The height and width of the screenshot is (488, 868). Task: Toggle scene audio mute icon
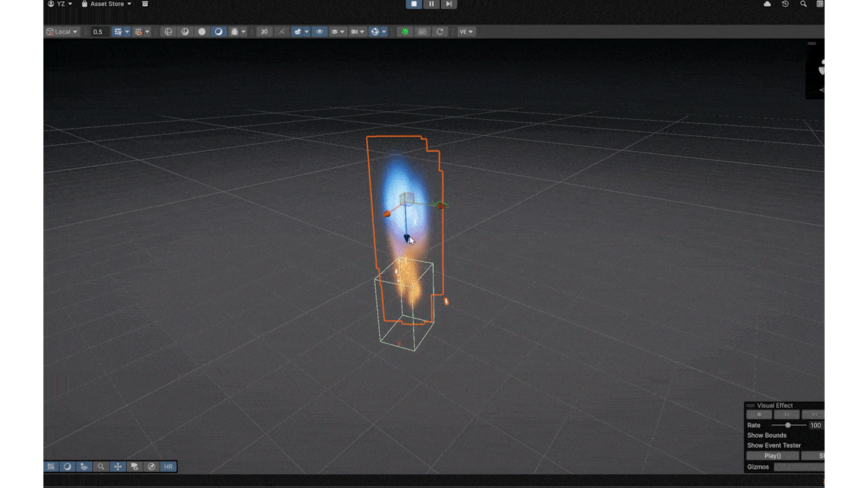[281, 32]
